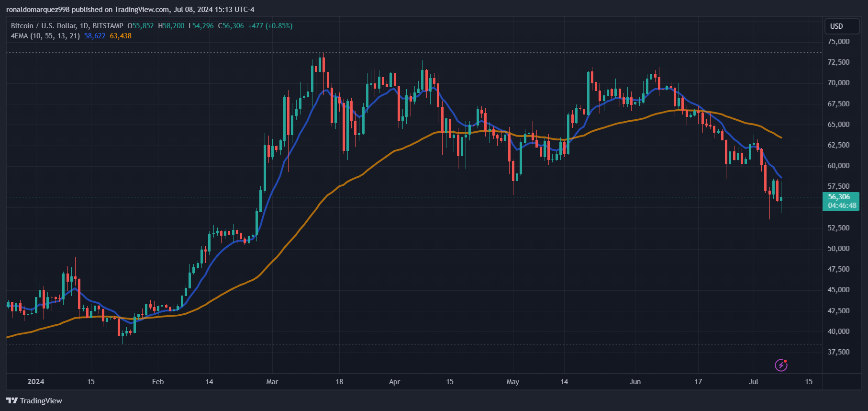868x411 pixels.
Task: Click the 50,000 price axis label
Action: [x=839, y=249]
